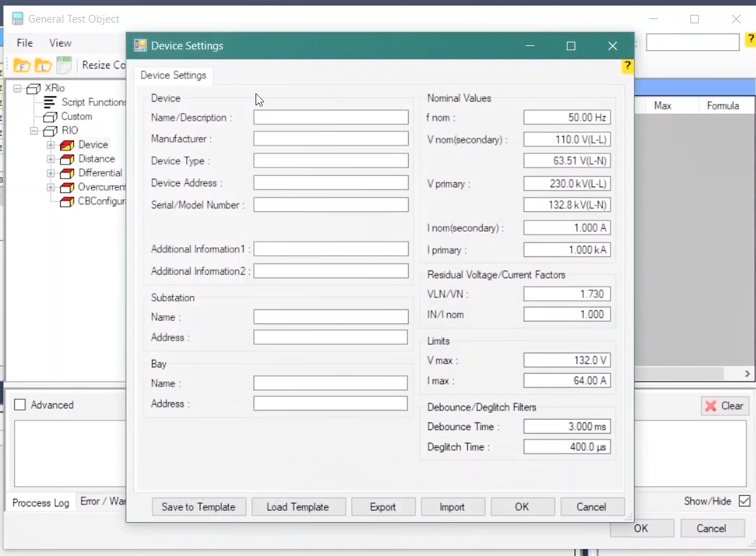Click Save to Template button
756x556 pixels.
[x=198, y=507]
